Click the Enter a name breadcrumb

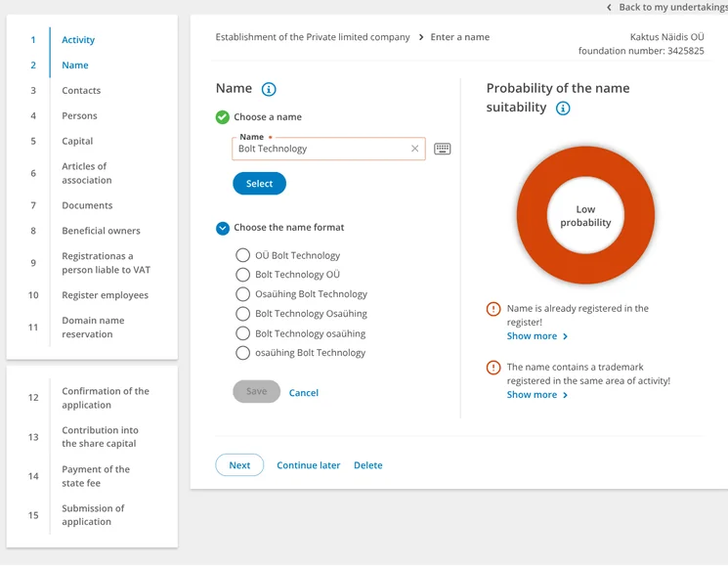tap(459, 37)
